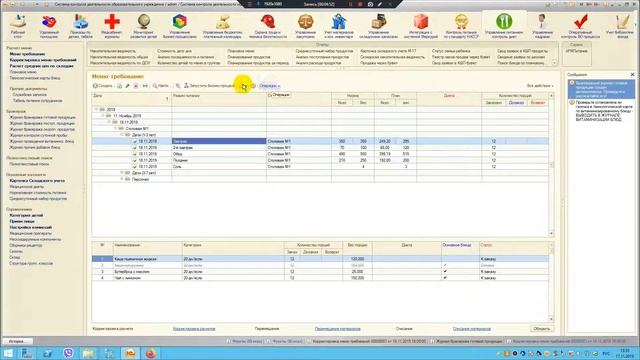
Task: Click the Перемещение материалов link
Action: [x=337, y=329]
